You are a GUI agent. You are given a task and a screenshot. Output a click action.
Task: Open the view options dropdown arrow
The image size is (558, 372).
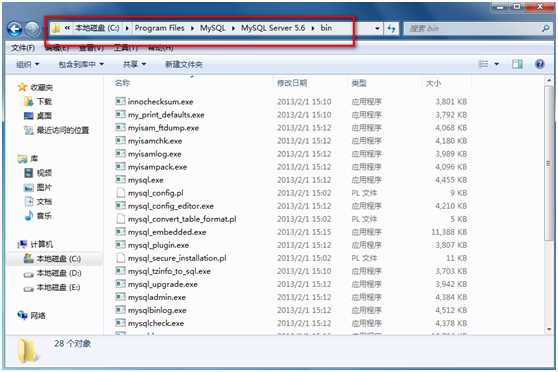496,64
